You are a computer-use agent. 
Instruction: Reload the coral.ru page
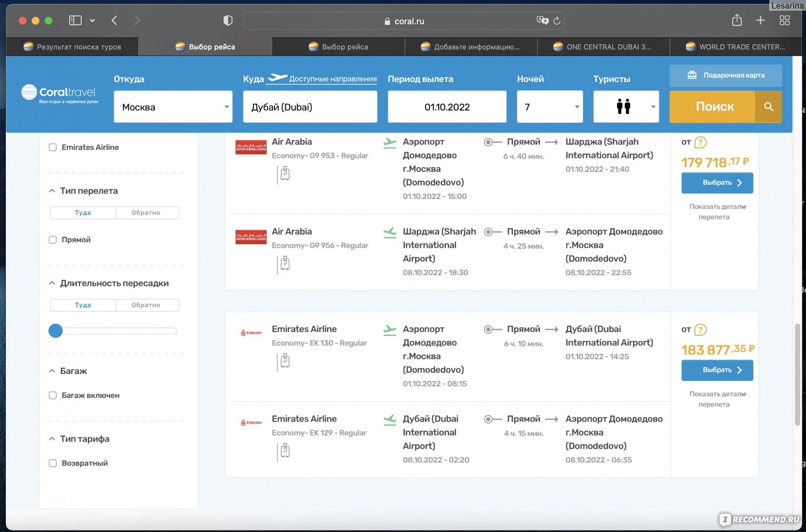pos(557,20)
